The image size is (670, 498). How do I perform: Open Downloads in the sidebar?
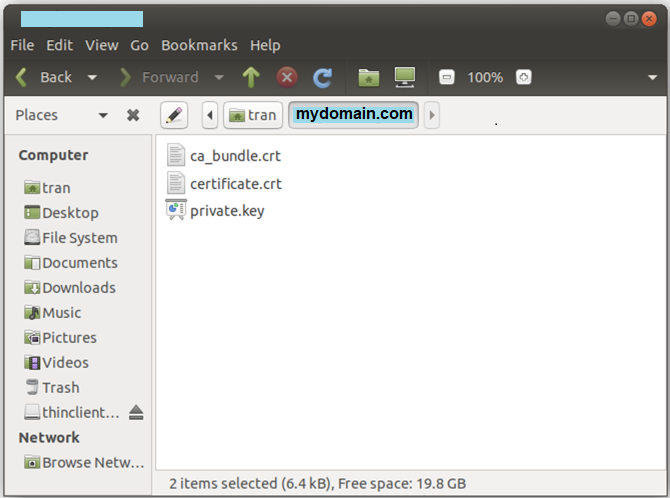(70, 287)
